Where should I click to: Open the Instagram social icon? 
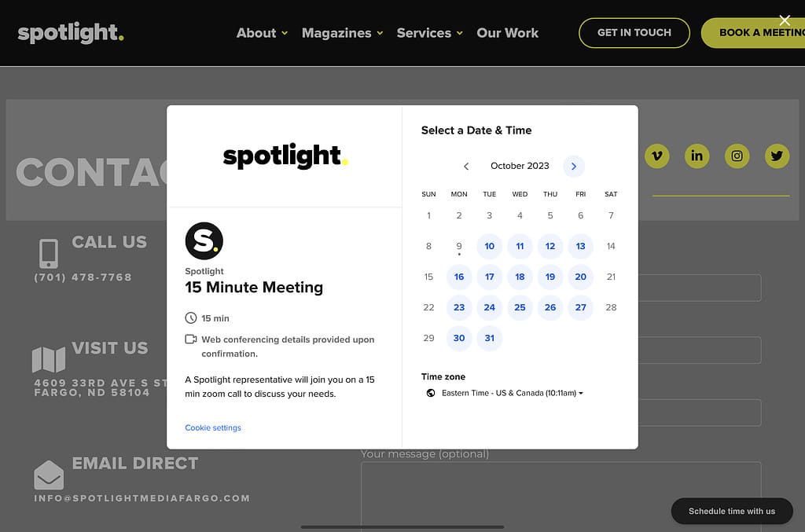[x=737, y=156]
